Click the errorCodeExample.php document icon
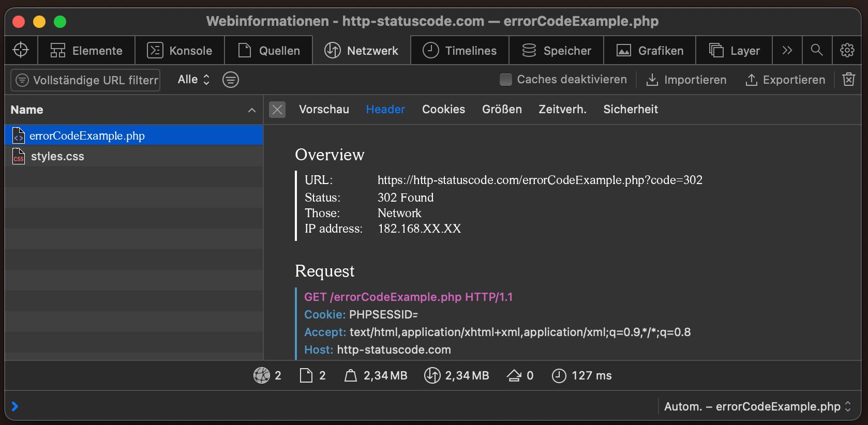The image size is (868, 425). pos(19,135)
